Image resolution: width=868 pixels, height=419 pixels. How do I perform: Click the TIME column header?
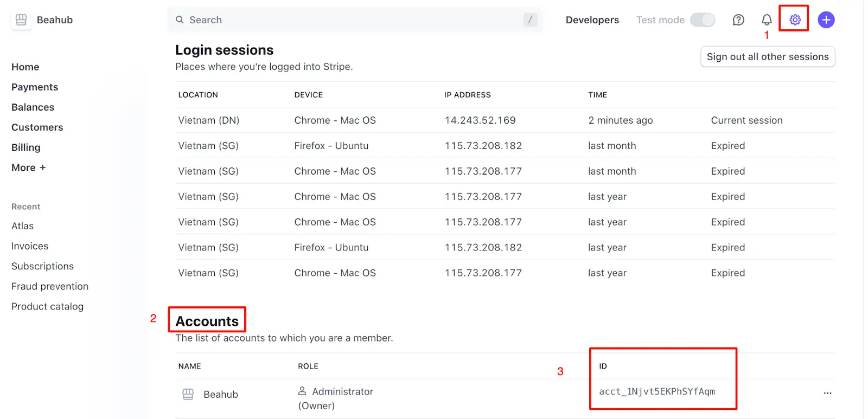pyautogui.click(x=598, y=95)
